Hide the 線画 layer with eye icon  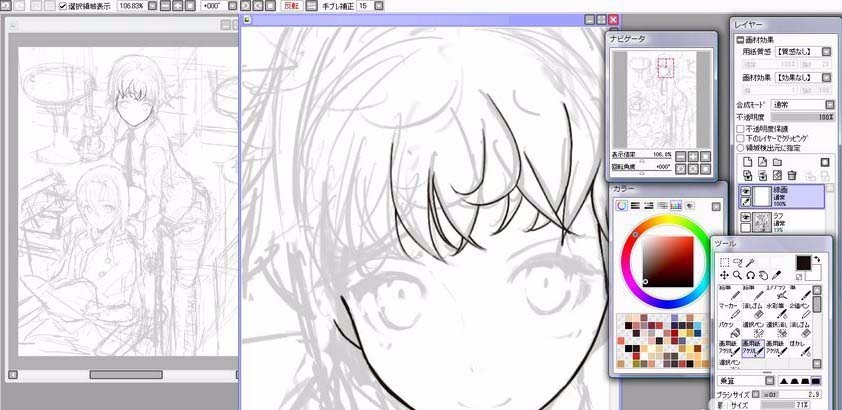[x=745, y=190]
